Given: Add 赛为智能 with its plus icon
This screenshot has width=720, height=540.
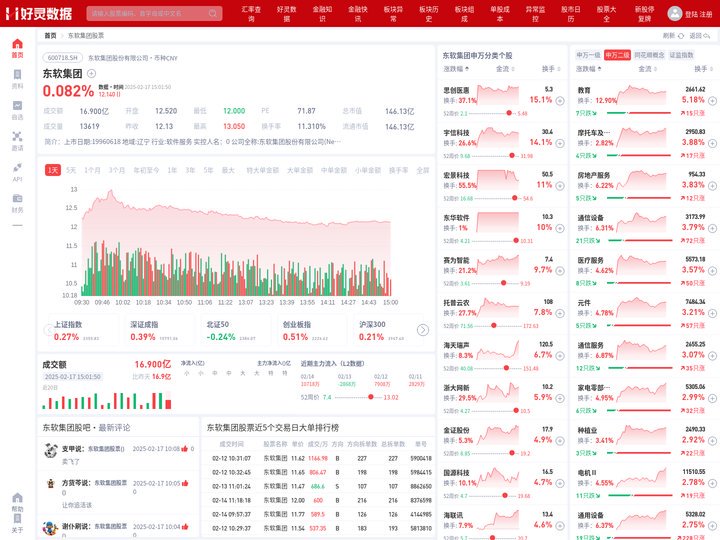Looking at the screenshot, I should tap(560, 271).
